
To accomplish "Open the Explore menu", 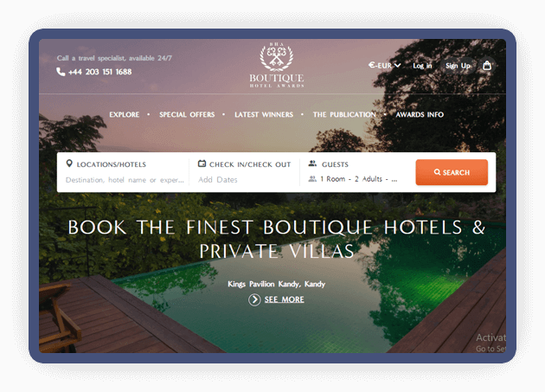I will pyautogui.click(x=124, y=115).
